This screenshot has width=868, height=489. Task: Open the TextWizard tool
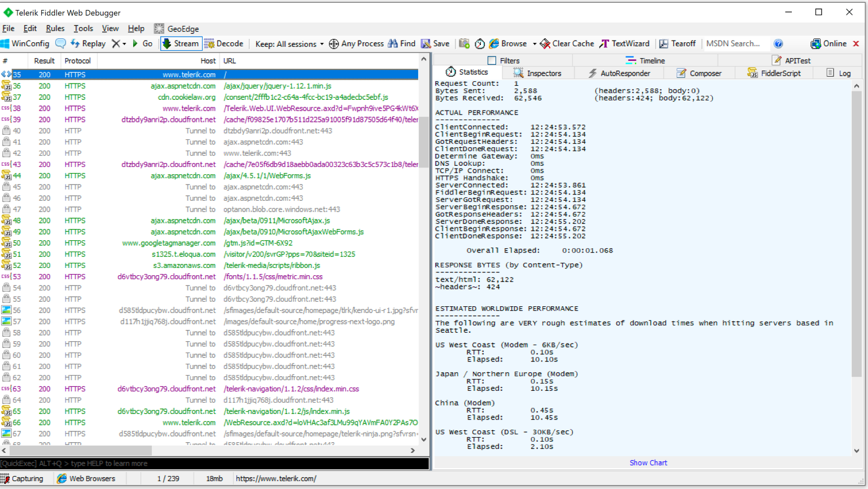(x=625, y=43)
